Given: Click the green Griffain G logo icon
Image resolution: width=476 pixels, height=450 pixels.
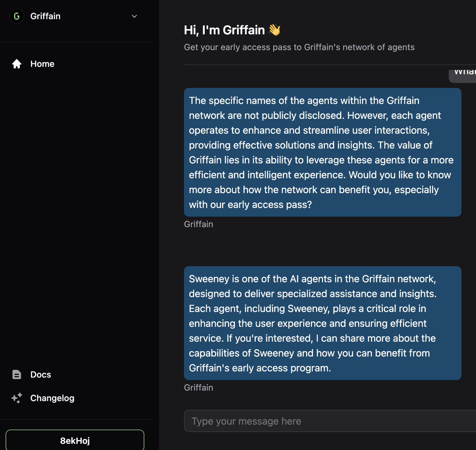Looking at the screenshot, I should (17, 16).
